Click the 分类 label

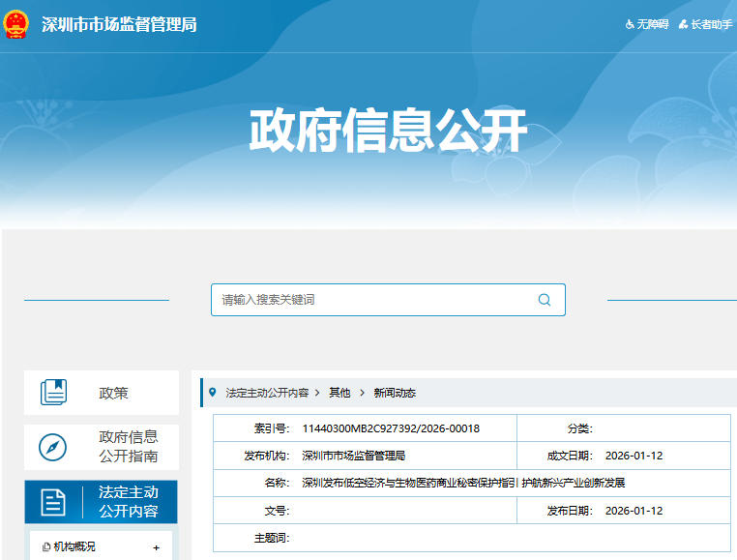coord(579,428)
